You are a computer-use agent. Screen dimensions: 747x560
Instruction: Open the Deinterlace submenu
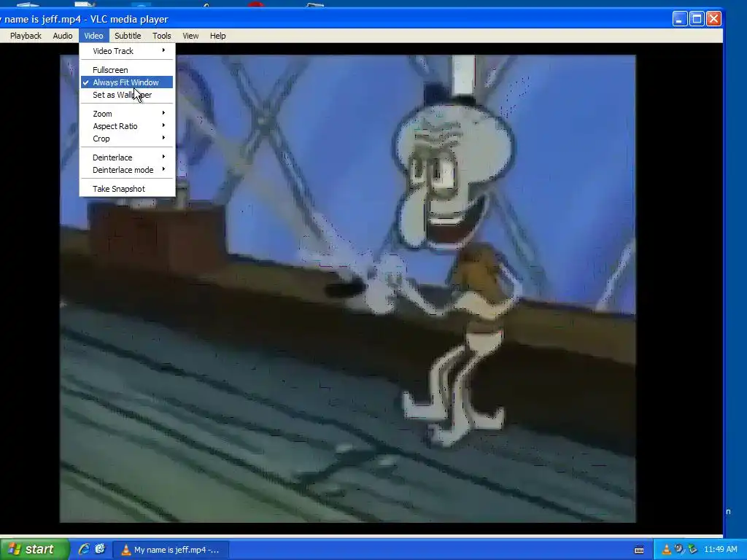127,157
